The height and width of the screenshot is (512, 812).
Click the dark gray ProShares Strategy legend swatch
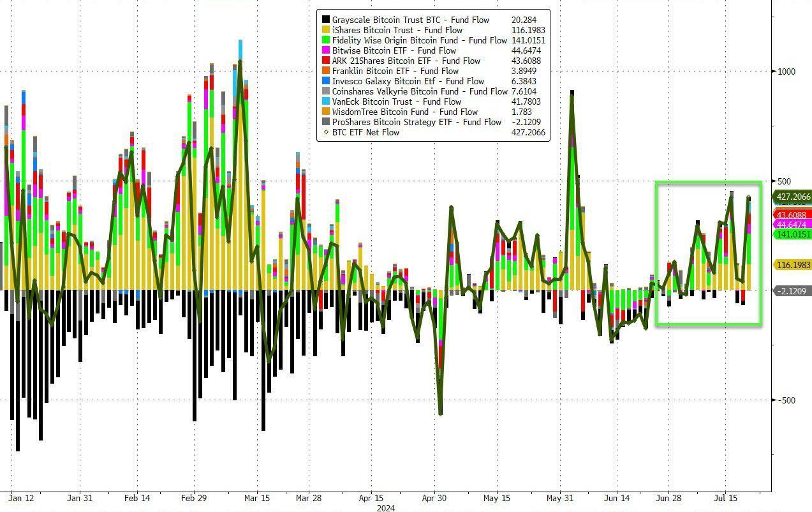326,122
